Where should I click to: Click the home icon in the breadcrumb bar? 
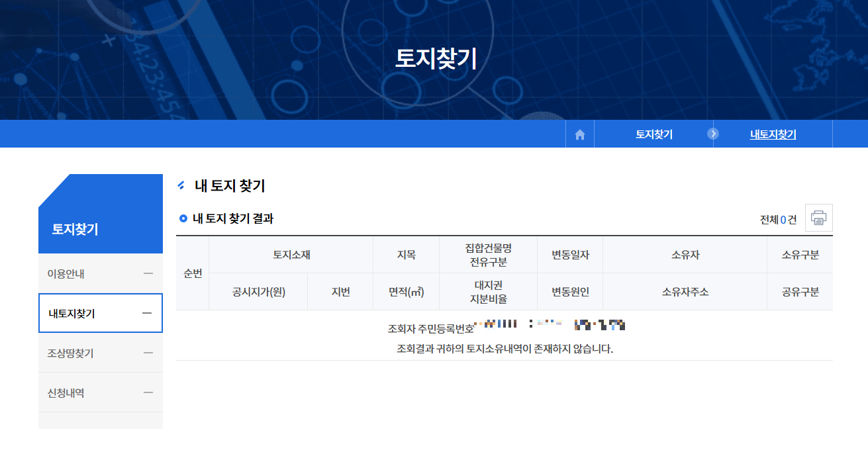[x=580, y=134]
